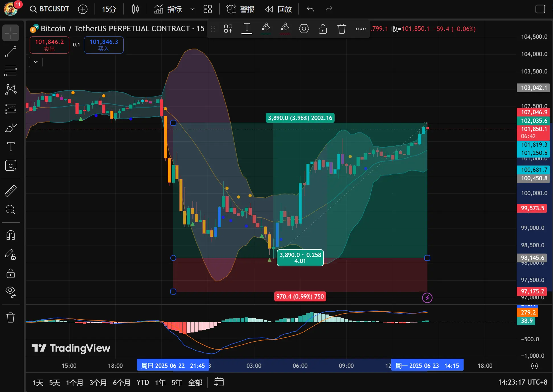The image size is (553, 392).
Task: Toggle hide all drawings eye icon
Action: [11, 292]
